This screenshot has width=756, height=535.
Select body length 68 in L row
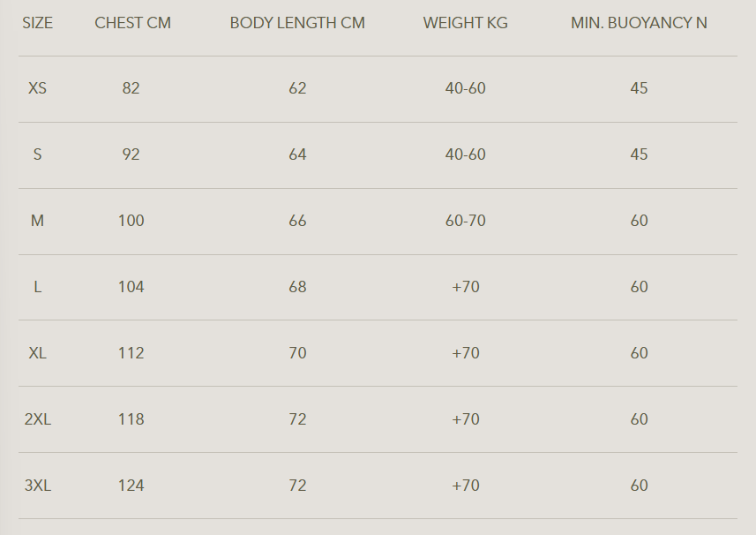point(297,287)
